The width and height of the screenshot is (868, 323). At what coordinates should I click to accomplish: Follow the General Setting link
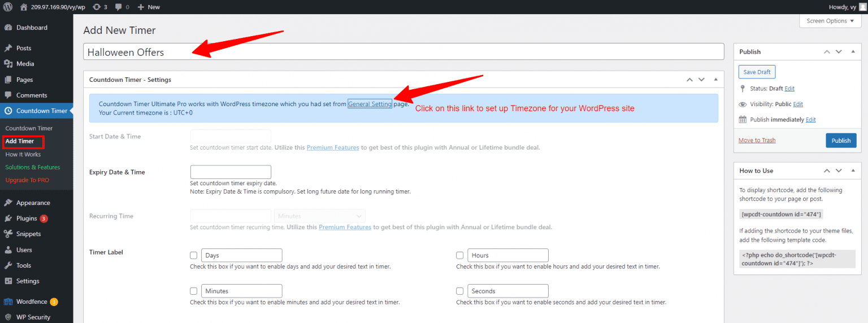coord(370,104)
